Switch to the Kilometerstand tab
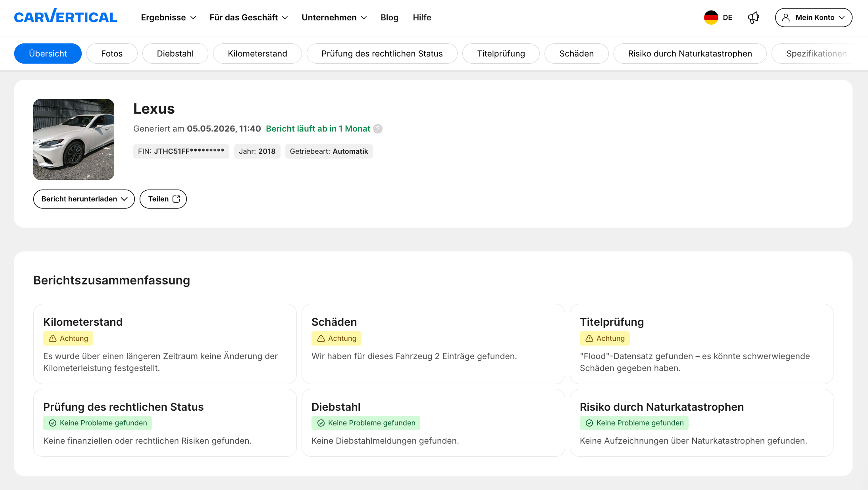 [x=257, y=53]
